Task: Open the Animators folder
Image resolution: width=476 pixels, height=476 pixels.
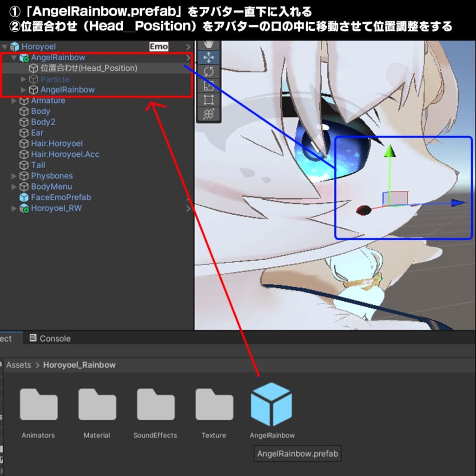Action: coord(39,404)
